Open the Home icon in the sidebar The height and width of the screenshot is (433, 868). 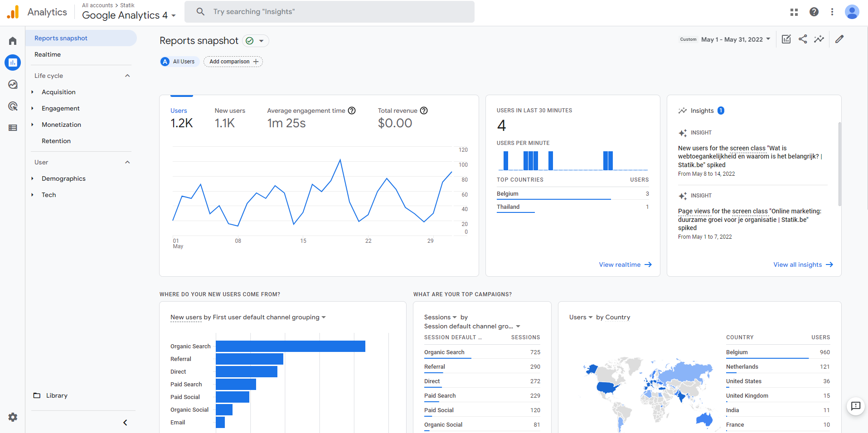(12, 40)
